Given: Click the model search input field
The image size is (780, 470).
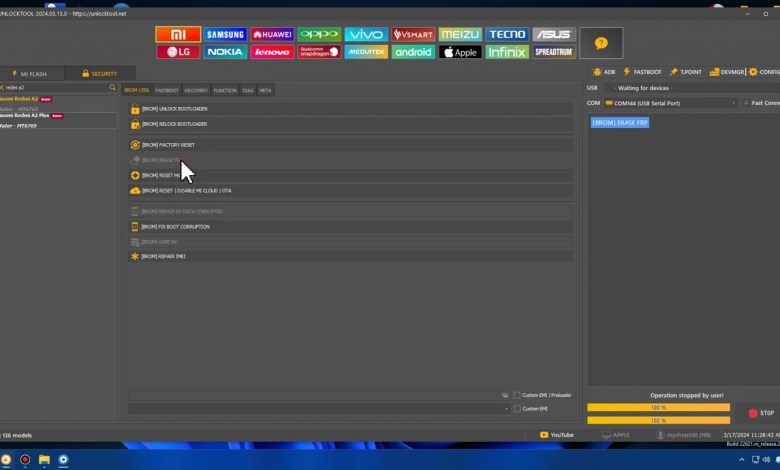Looking at the screenshot, I should tap(56, 87).
